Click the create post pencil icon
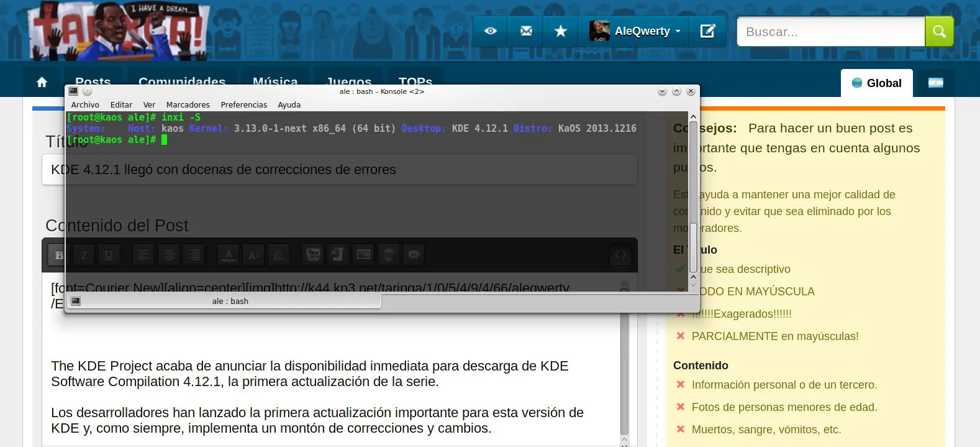 pyautogui.click(x=707, y=31)
